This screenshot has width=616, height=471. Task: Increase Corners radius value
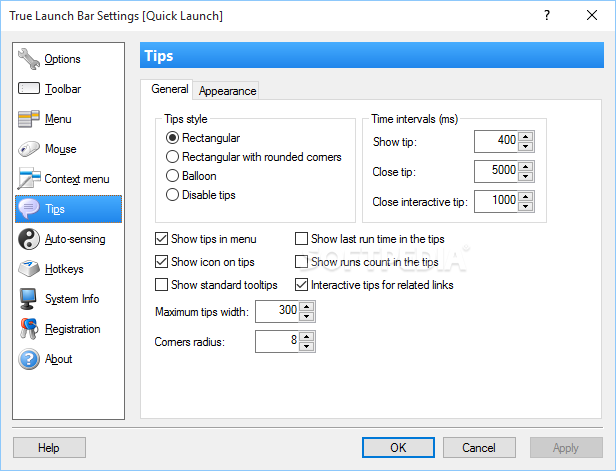[x=306, y=337]
